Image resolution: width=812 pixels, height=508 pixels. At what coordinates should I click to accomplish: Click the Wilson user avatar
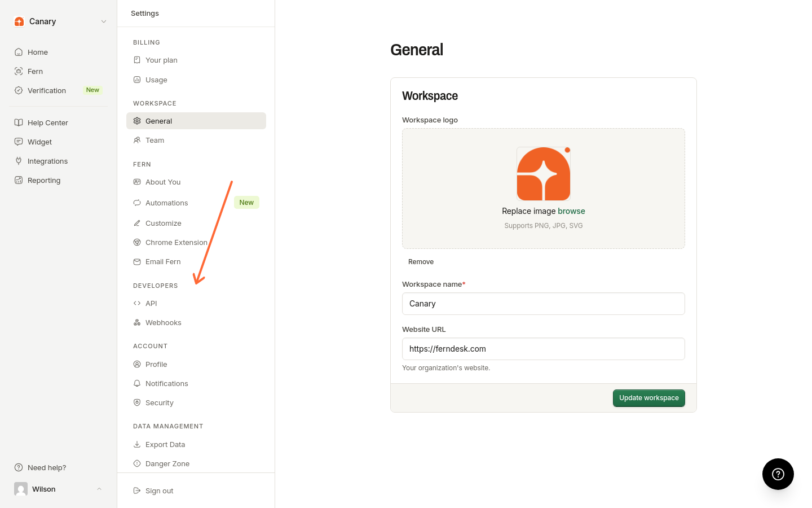21,489
